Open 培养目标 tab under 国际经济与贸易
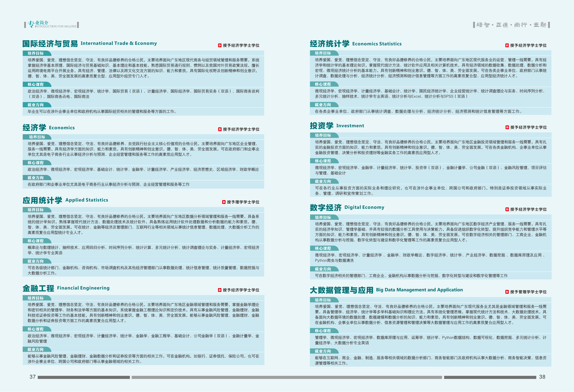 click(x=37, y=53)
